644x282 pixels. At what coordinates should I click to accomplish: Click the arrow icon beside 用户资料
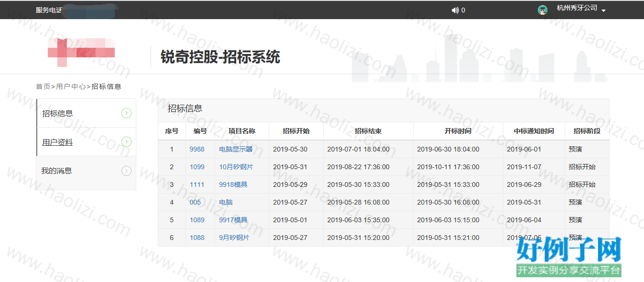[126, 142]
